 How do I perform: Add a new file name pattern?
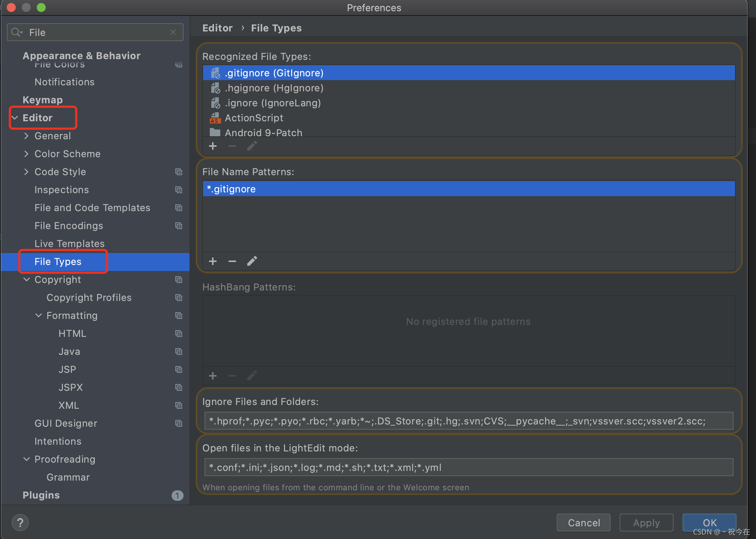(213, 261)
